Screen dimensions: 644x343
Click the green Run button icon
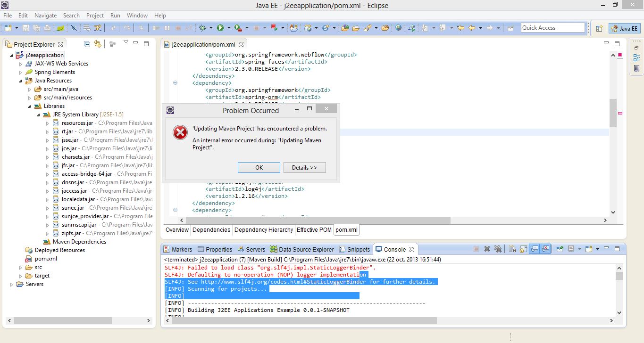[x=220, y=28]
